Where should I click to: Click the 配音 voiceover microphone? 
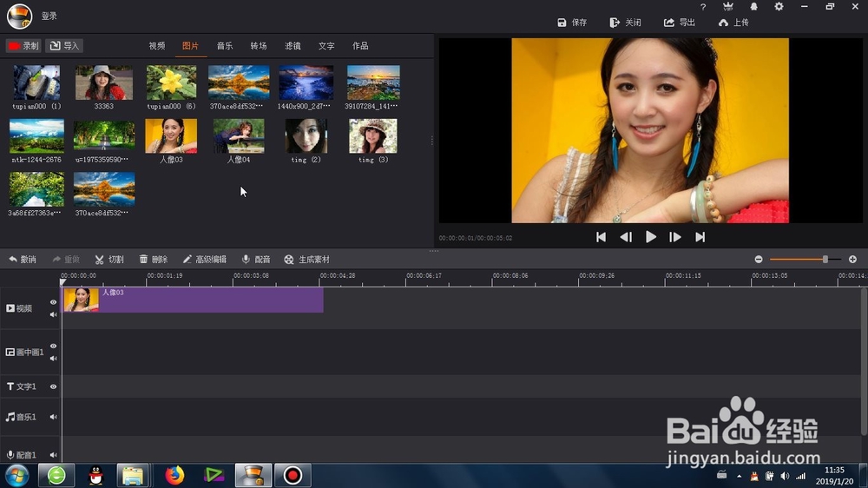256,260
